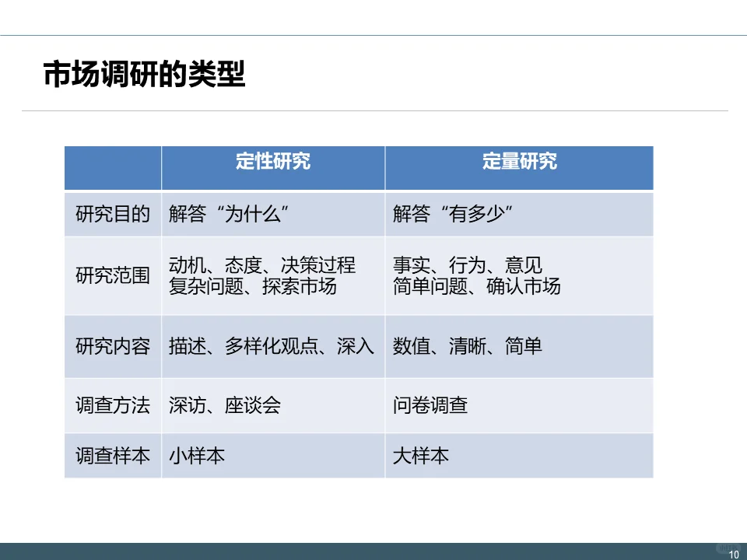This screenshot has width=747, height=560.
Task: Select the 定性研究 column header
Action: (272, 164)
